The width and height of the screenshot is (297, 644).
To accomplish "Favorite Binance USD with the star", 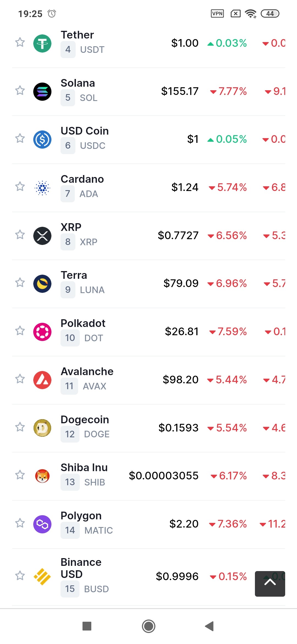I will [x=20, y=576].
